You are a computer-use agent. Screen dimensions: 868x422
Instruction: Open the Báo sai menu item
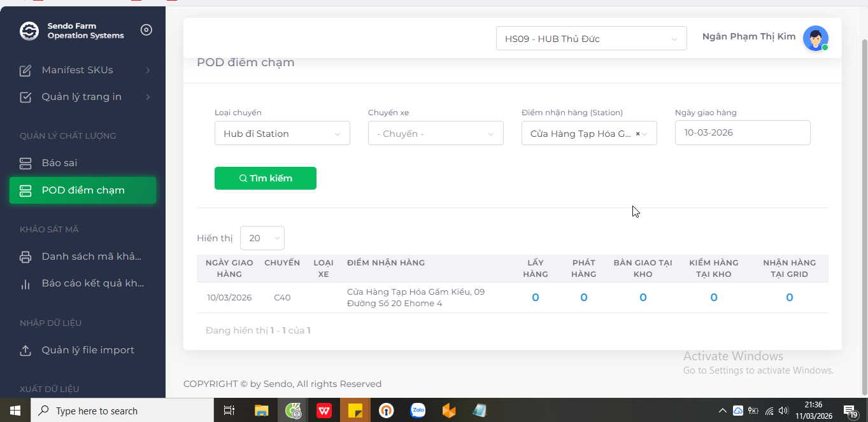[83, 163]
